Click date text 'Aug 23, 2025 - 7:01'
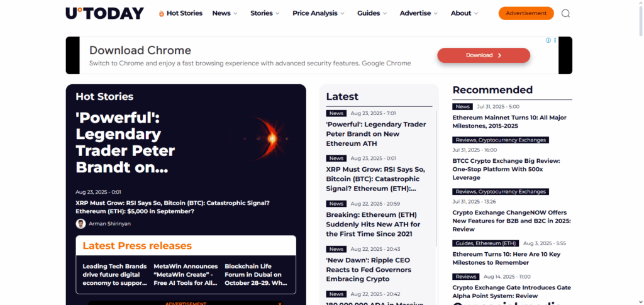This screenshot has width=644, height=305. pyautogui.click(x=374, y=113)
